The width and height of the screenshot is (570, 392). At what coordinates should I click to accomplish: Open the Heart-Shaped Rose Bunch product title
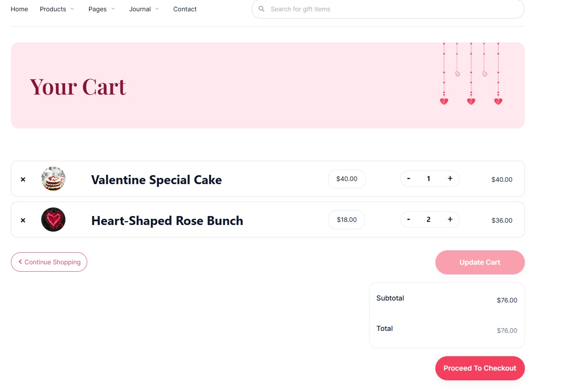(x=167, y=221)
